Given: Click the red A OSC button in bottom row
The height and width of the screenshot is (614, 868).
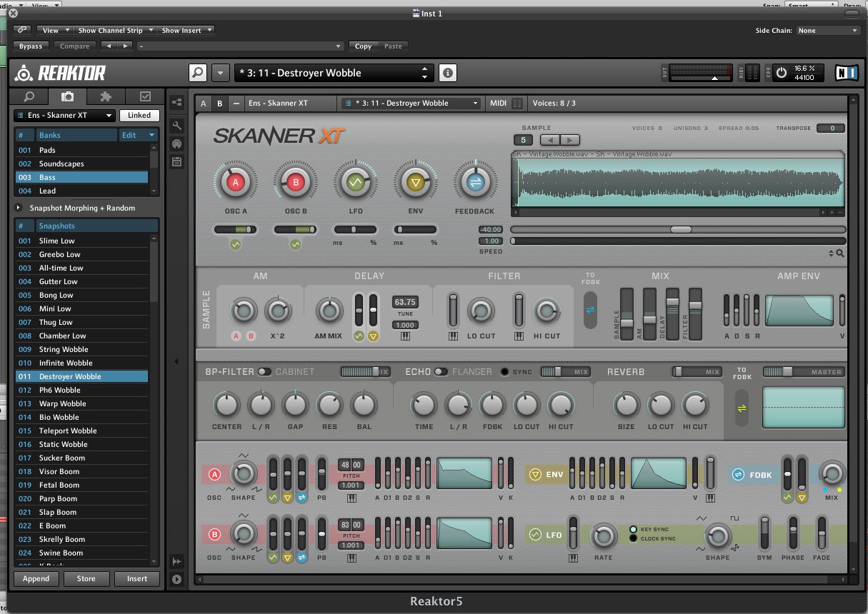Looking at the screenshot, I should pos(214,473).
